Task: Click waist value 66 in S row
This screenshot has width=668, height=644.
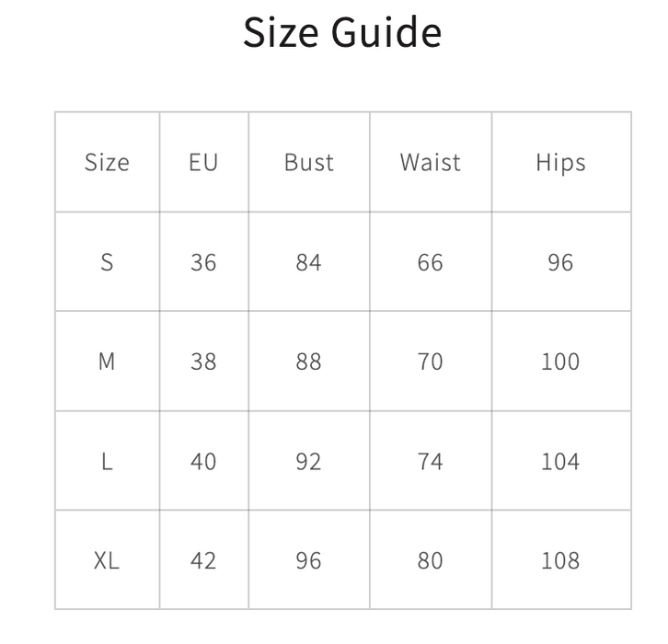Action: pos(430,262)
